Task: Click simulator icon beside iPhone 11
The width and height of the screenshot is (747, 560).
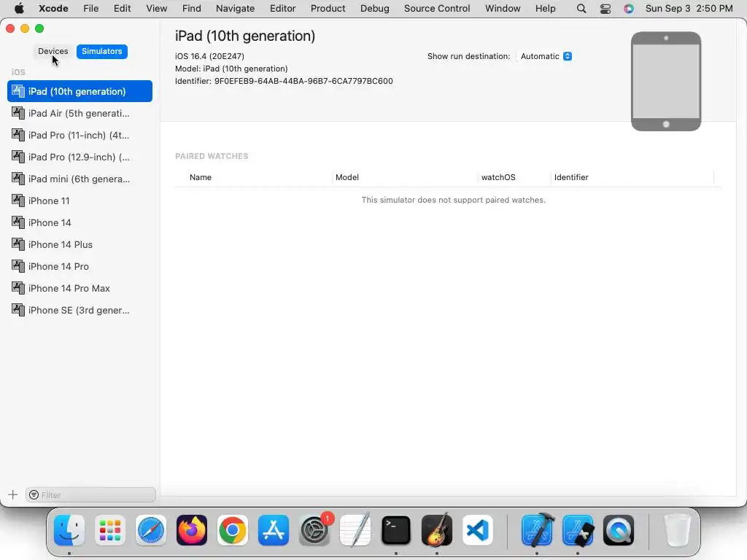Action: click(18, 201)
